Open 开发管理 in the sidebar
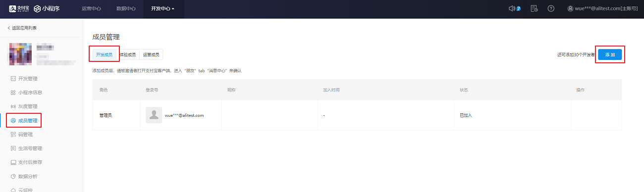 (24, 79)
